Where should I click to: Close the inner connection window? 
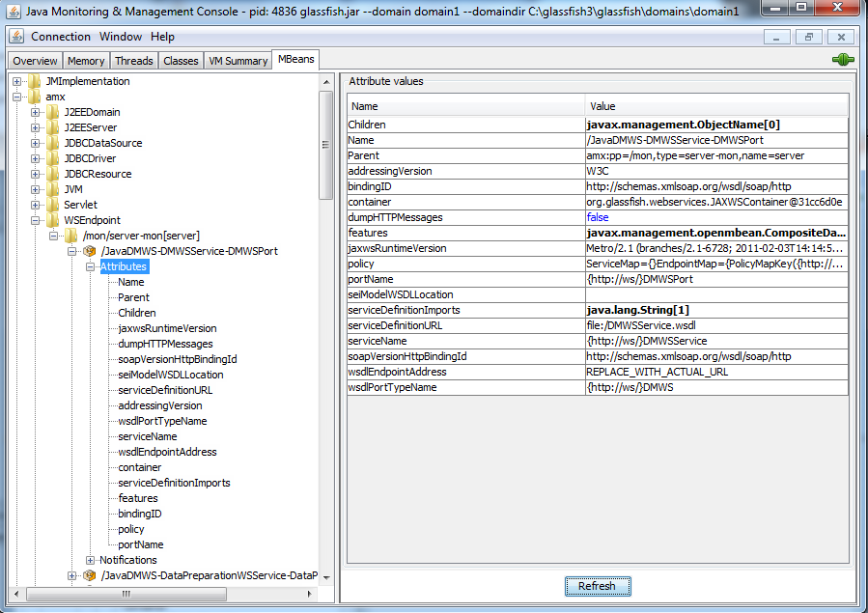(x=841, y=37)
